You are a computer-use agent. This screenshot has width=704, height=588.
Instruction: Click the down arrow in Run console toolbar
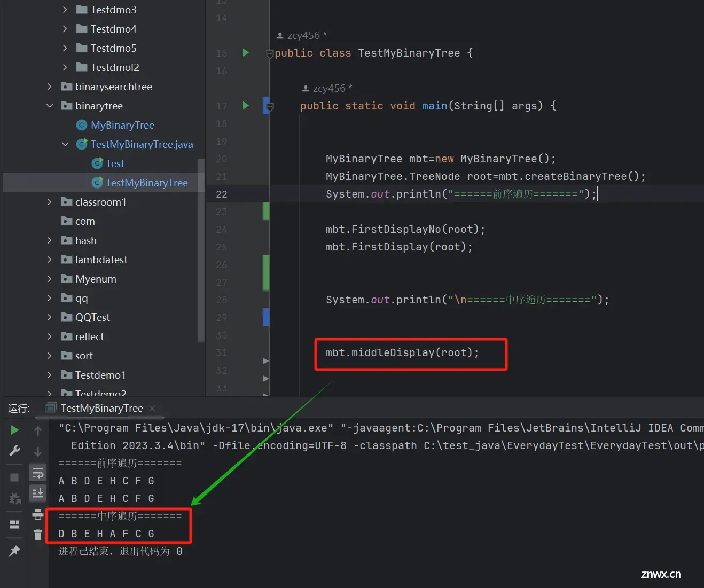[38, 451]
